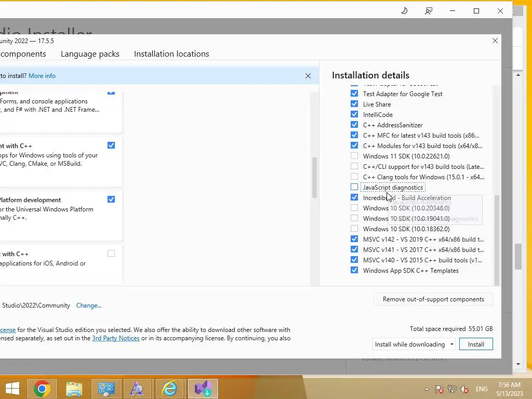Uncheck IntelliCode component
532x399 pixels.
tap(354, 114)
